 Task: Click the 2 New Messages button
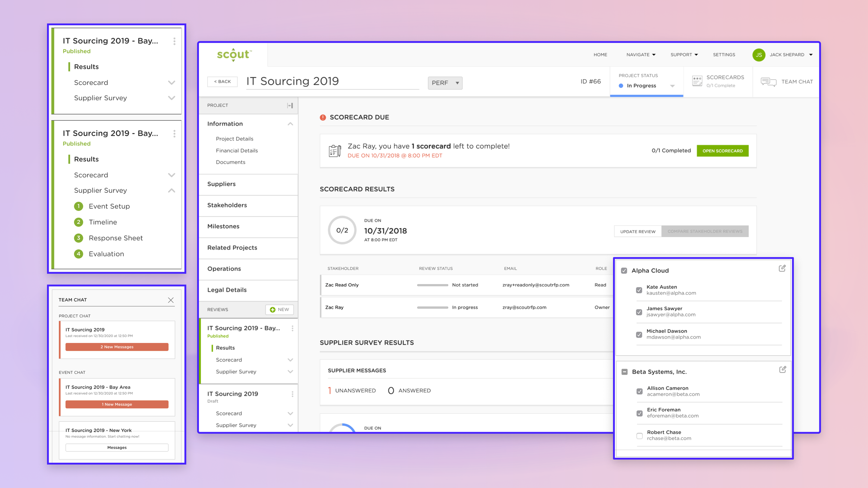(117, 347)
